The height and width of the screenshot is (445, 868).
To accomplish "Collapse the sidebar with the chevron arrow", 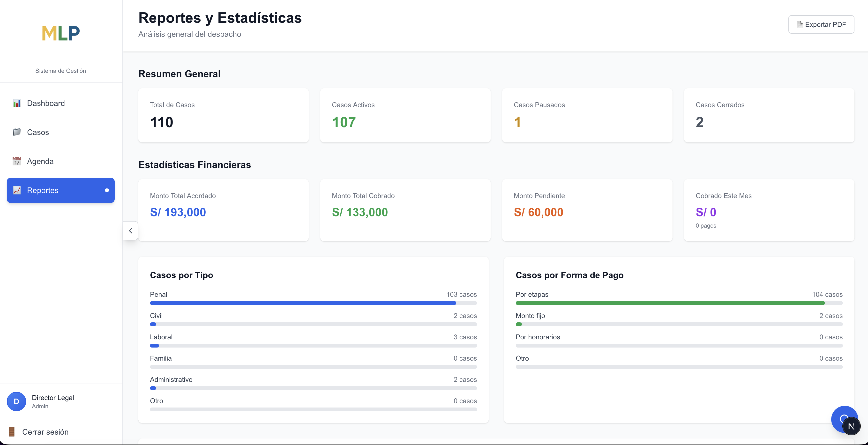I will click(x=130, y=231).
